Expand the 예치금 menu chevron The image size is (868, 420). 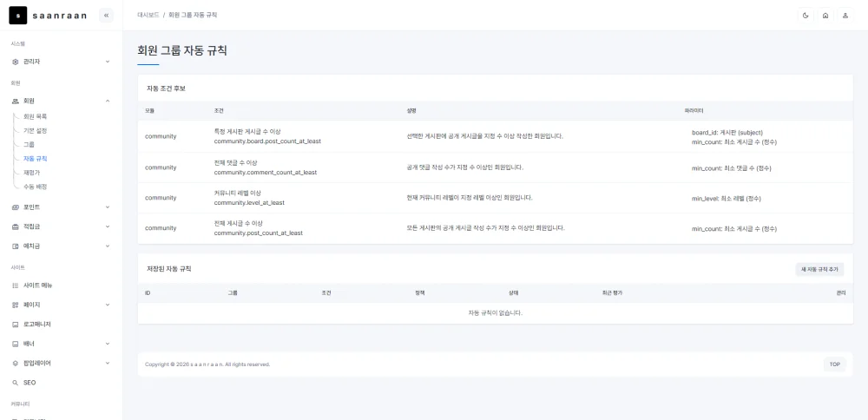[108, 246]
